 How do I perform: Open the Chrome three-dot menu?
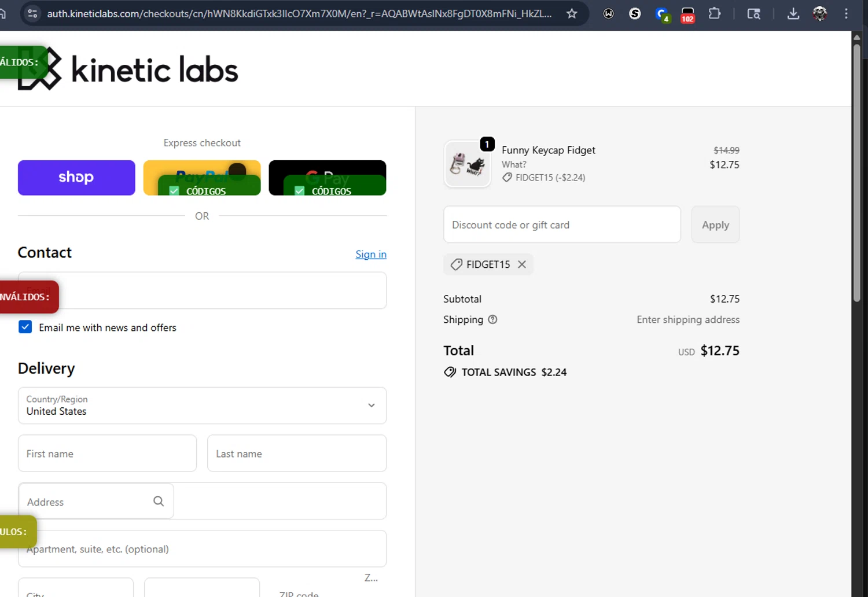pyautogui.click(x=846, y=13)
